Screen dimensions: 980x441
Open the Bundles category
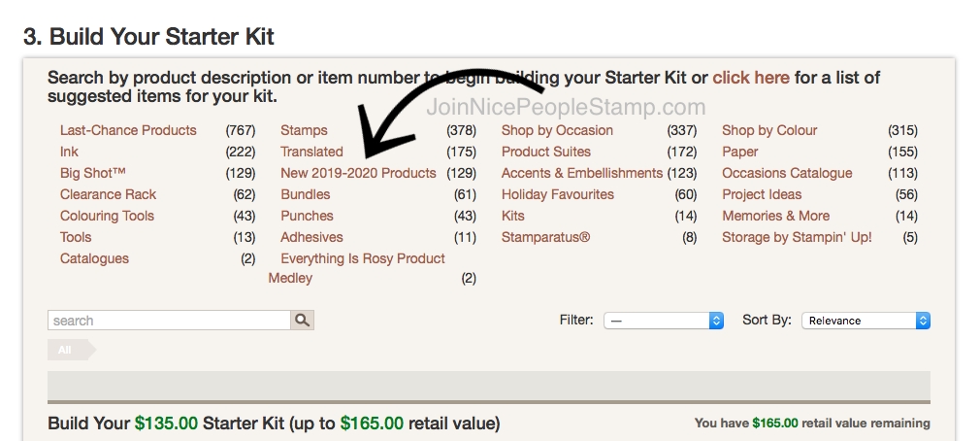pos(305,194)
